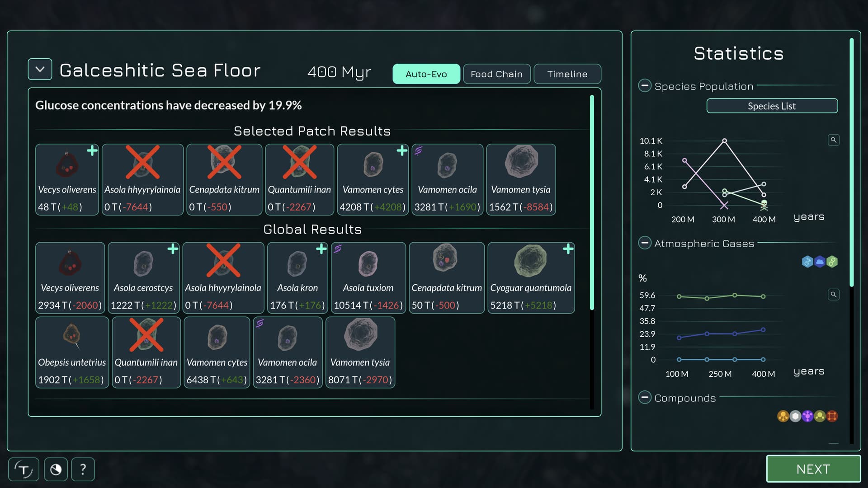Click the pie chart statistics icon

click(x=56, y=469)
